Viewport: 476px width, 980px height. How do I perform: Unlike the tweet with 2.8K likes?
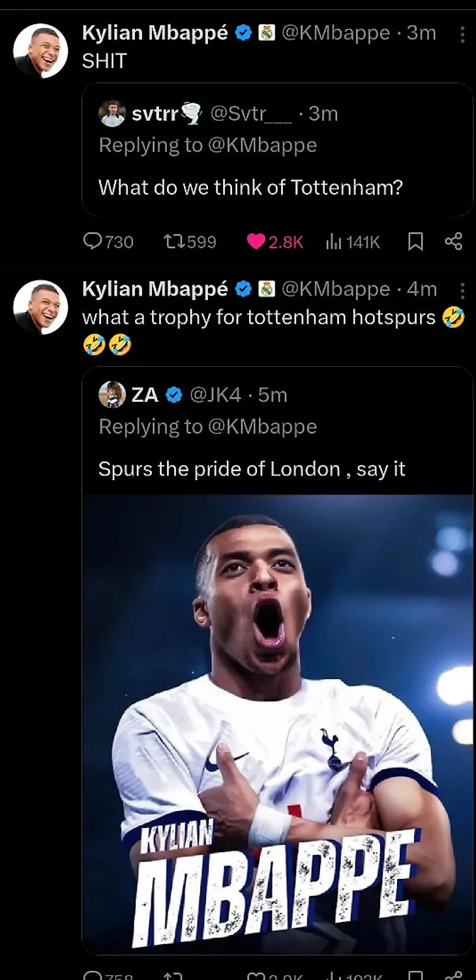click(256, 242)
